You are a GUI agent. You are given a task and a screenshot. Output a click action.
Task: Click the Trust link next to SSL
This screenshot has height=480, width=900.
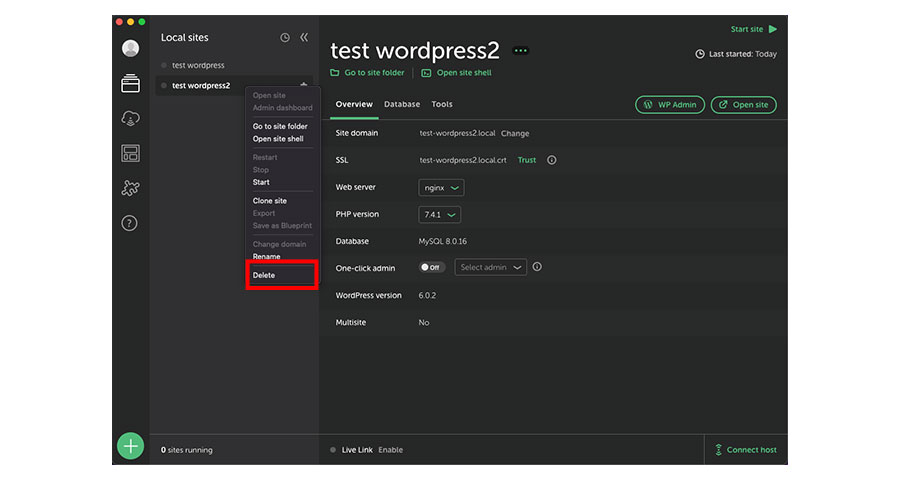[526, 160]
